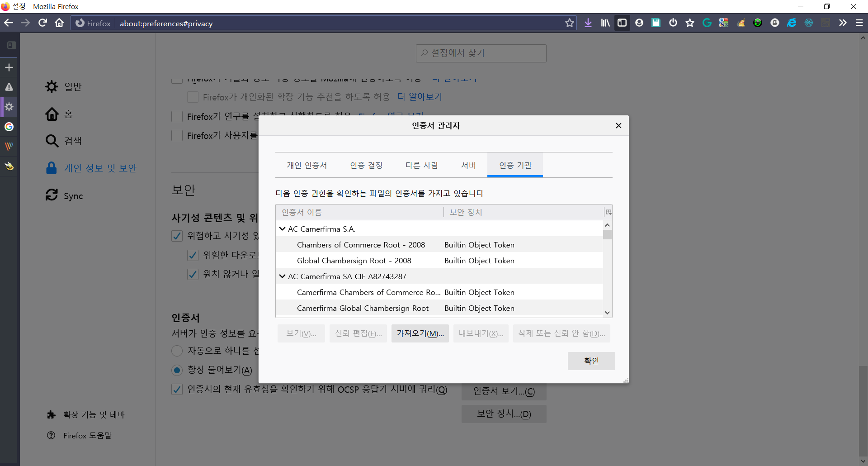Screen dimensions: 868x466
Task: Click the power button extension icon
Action: (673, 23)
